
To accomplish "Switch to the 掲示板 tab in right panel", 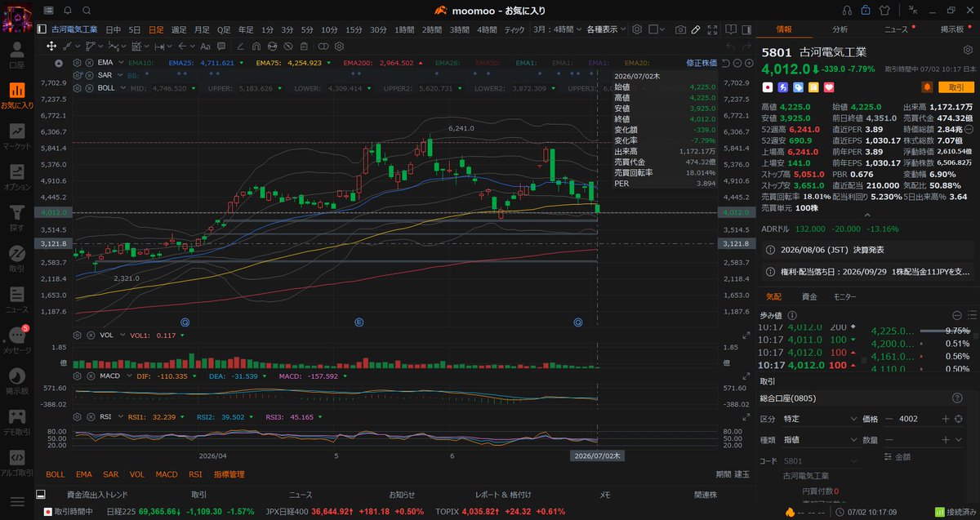I will (952, 29).
